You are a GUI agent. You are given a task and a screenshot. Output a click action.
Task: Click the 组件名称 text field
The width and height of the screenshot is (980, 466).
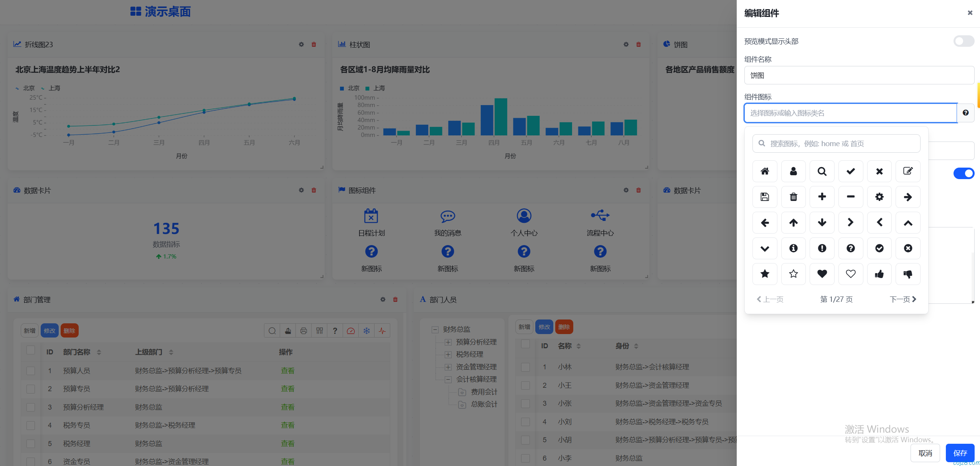point(859,75)
